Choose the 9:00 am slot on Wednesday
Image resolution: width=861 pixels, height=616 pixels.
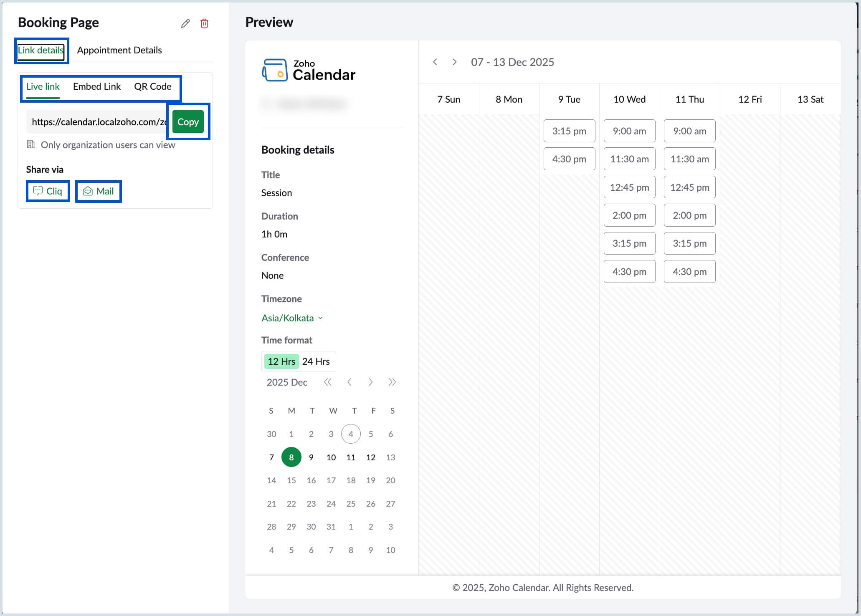pos(629,131)
